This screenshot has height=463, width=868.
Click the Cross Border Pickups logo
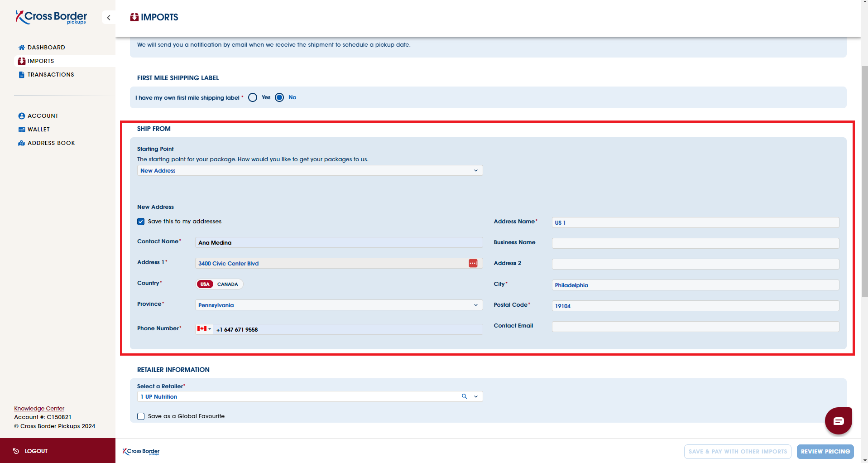point(51,17)
